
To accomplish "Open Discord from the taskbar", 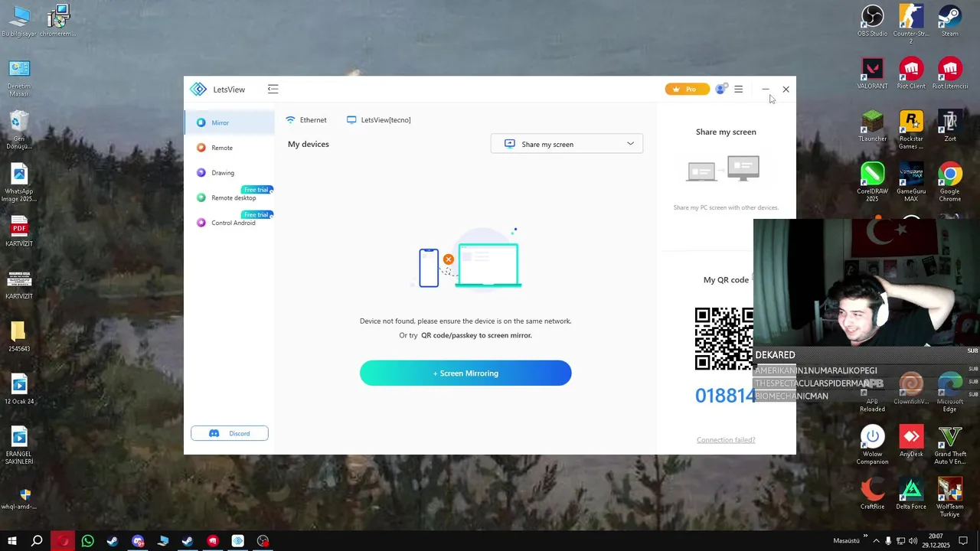I will [x=138, y=541].
